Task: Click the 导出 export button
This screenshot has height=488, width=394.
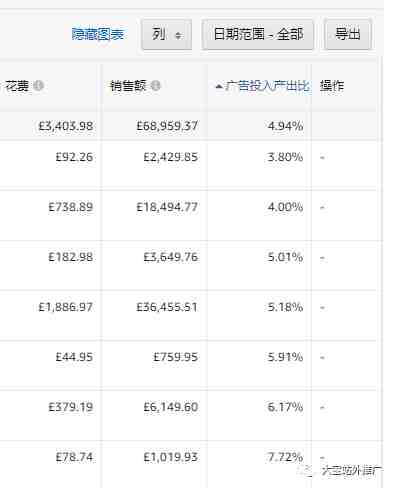Action: [x=348, y=35]
